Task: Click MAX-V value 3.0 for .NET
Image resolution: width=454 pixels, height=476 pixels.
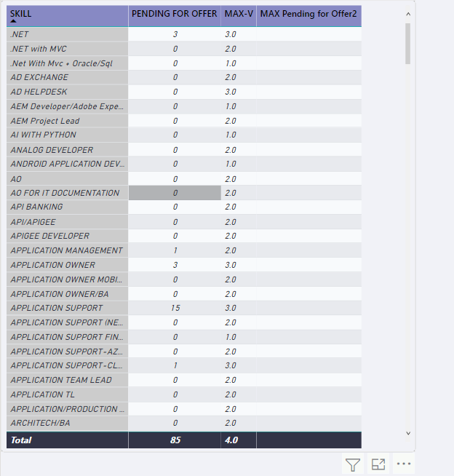Action: (231, 34)
